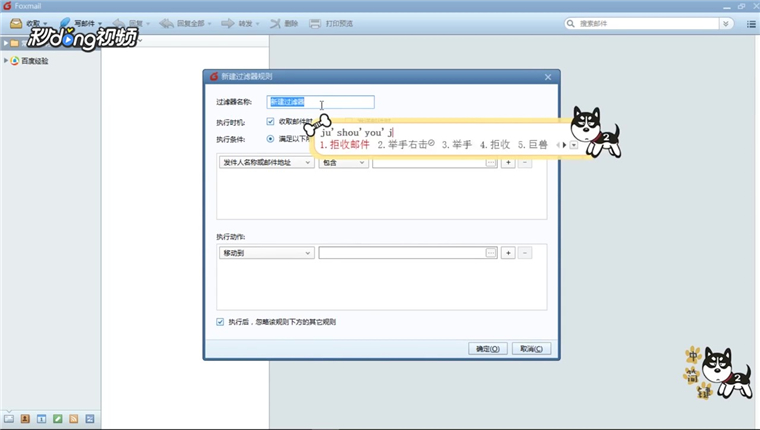Click browse (…) button in action target field
The image size is (760, 430).
pos(491,253)
